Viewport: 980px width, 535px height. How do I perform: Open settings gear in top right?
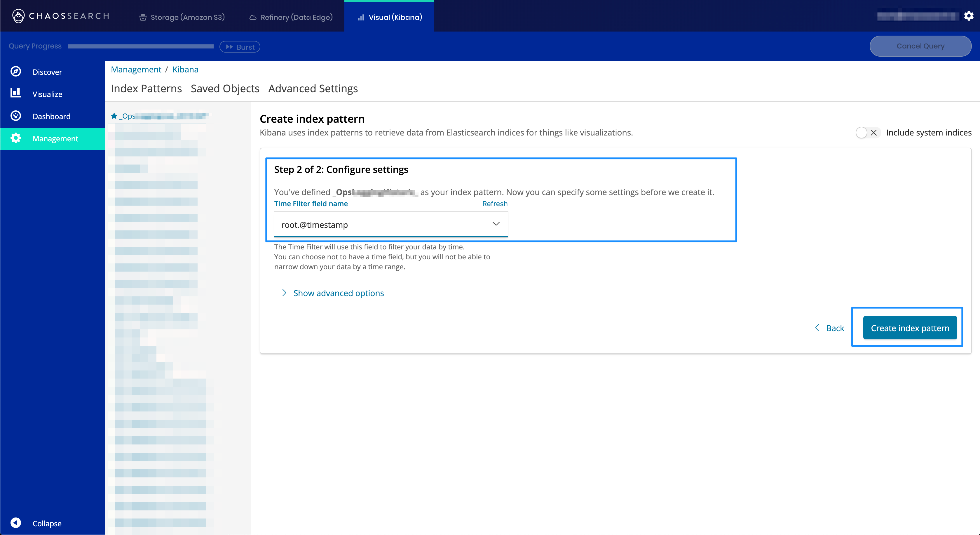pyautogui.click(x=969, y=16)
